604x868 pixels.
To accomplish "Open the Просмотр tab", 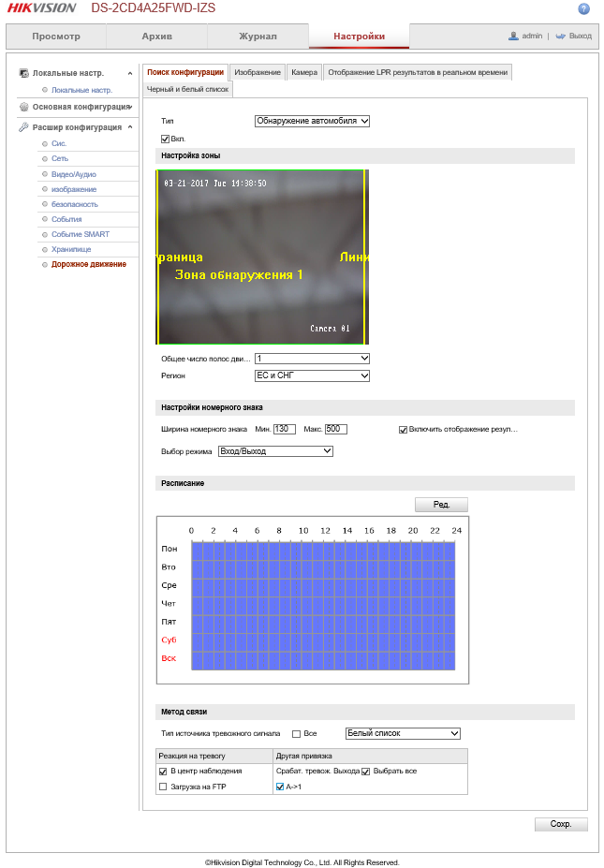I will (56, 37).
